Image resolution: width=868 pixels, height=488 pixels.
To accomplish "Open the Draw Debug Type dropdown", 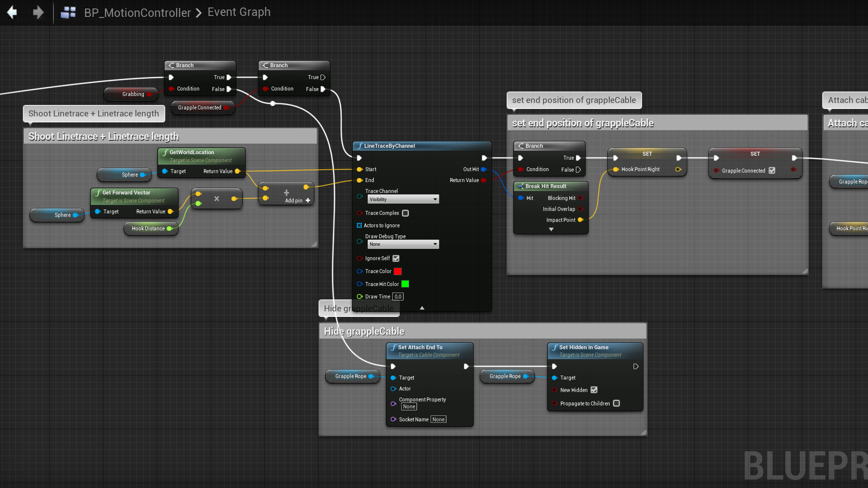I will point(403,244).
